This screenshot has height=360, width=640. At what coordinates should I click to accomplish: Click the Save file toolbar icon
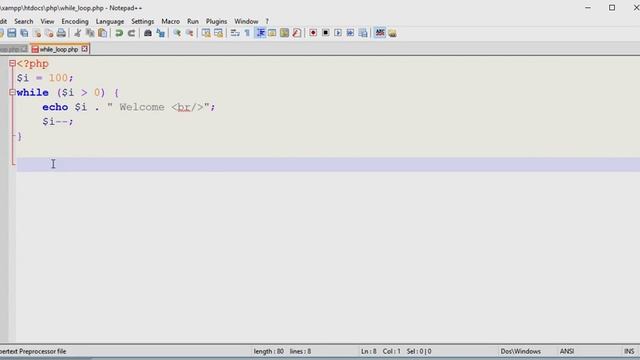point(12,33)
